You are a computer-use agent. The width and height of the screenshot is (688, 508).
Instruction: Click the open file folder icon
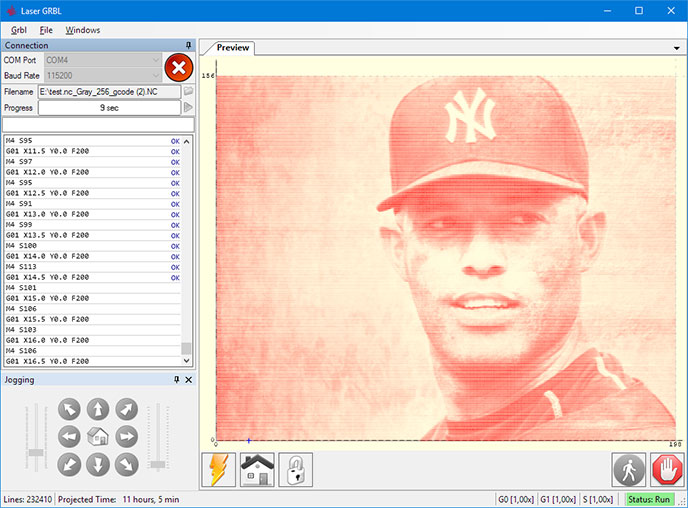(x=188, y=91)
